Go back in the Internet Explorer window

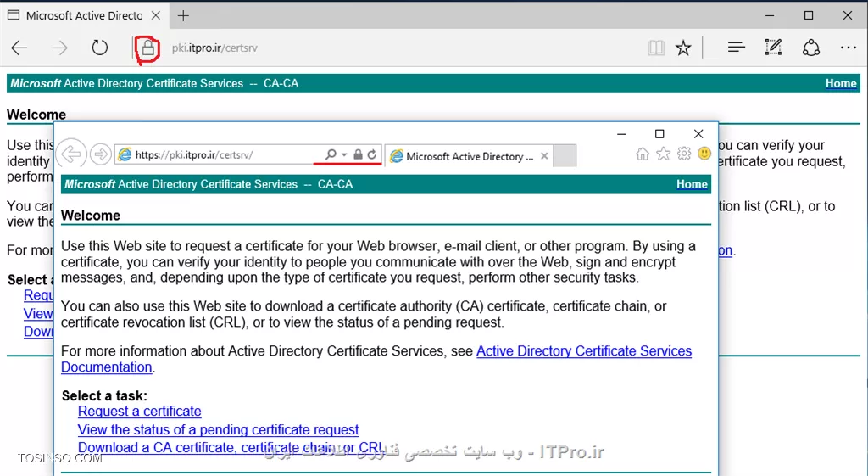point(71,154)
